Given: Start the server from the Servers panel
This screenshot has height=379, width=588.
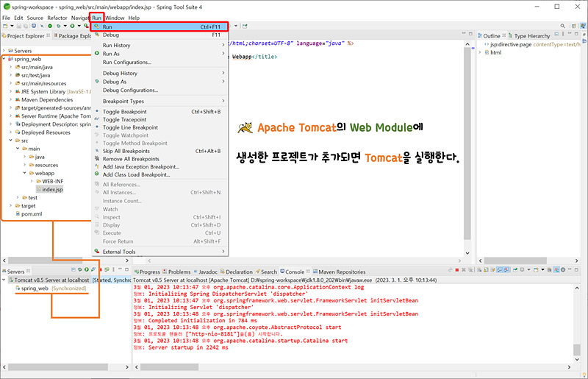Looking at the screenshot, I should (87, 269).
